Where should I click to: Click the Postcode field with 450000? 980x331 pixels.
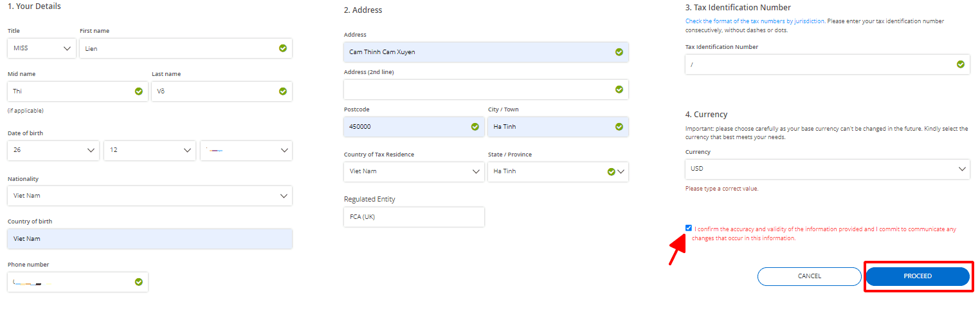point(414,127)
